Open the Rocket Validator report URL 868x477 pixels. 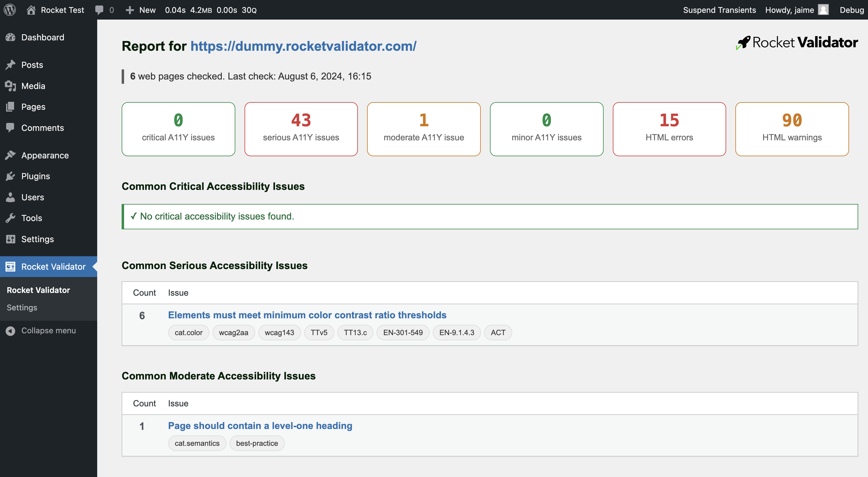pyautogui.click(x=302, y=45)
